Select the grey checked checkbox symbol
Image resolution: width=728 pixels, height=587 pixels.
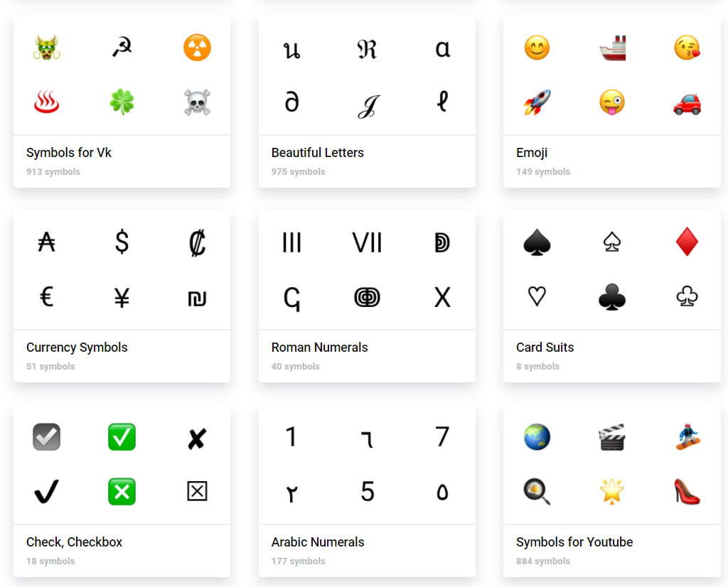(x=46, y=436)
